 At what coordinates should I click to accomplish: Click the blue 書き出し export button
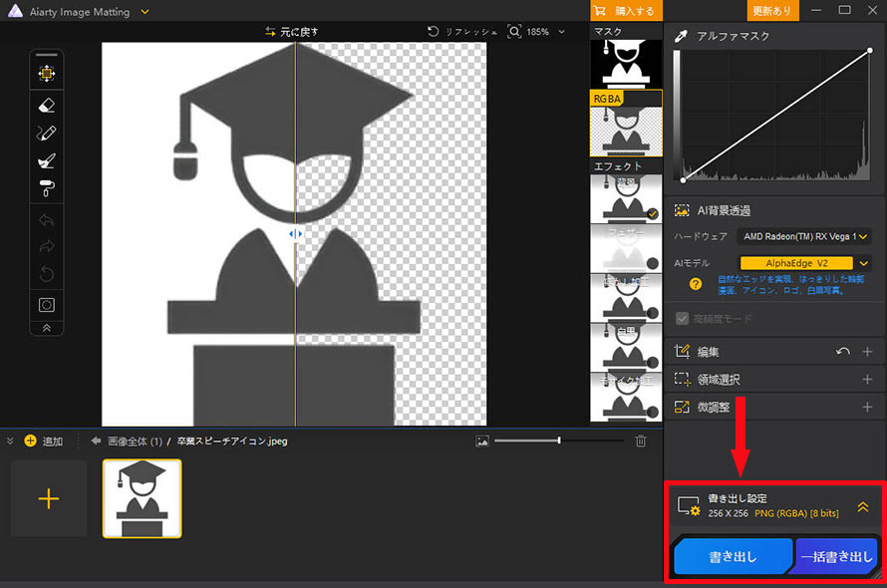[734, 556]
